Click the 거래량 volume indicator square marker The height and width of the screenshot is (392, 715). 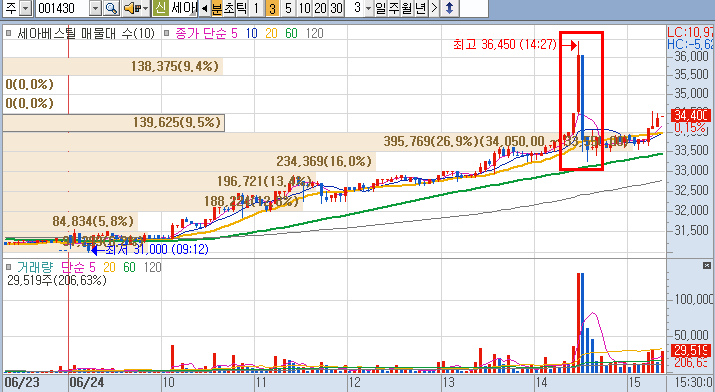click(x=9, y=267)
